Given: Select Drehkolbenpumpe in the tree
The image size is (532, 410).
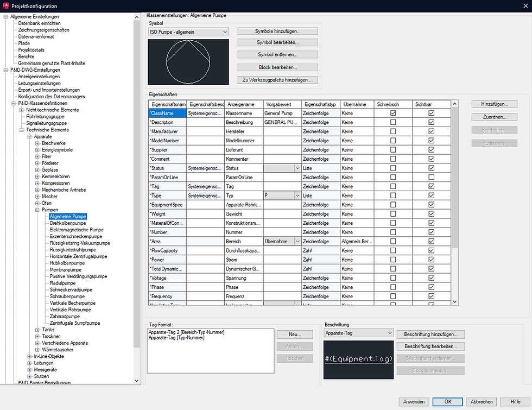Looking at the screenshot, I should [68, 223].
